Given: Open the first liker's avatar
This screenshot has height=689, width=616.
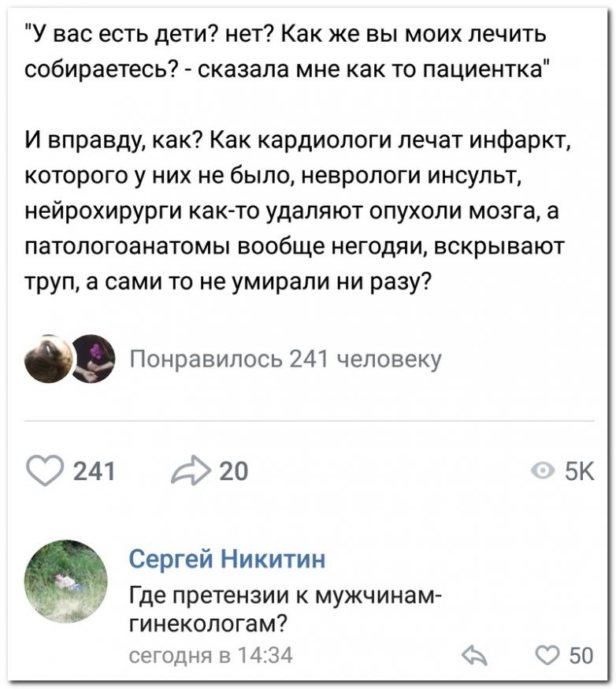Looking at the screenshot, I should tap(50, 359).
